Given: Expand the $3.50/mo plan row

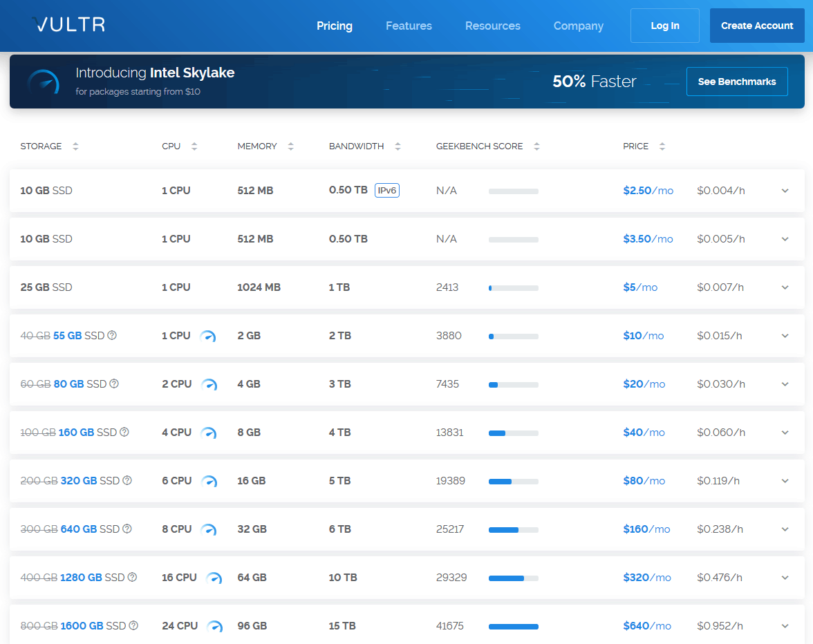Looking at the screenshot, I should 785,239.
